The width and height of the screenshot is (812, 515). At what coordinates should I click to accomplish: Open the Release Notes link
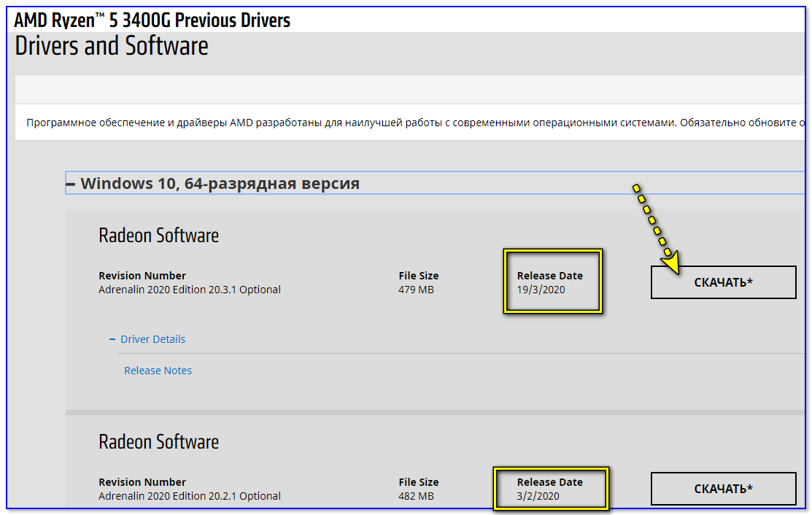point(158,371)
